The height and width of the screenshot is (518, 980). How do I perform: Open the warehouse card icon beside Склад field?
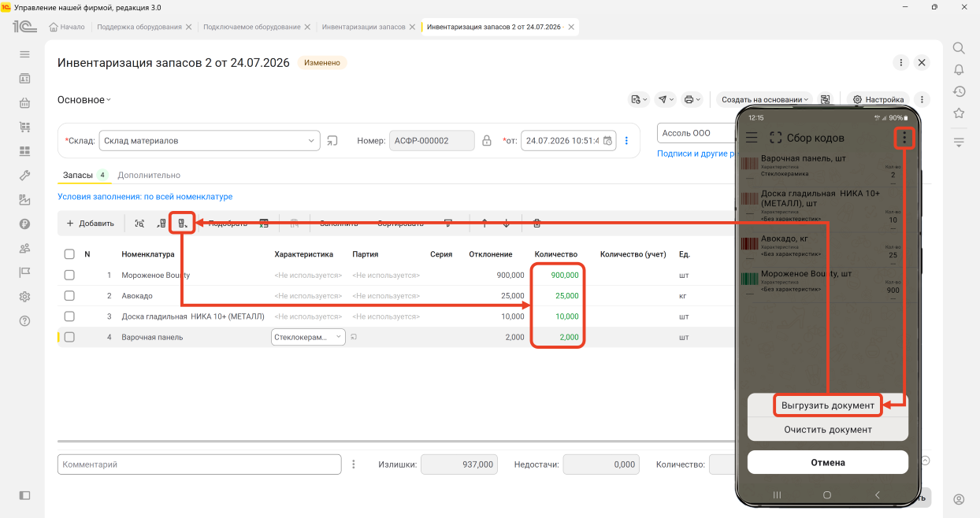(332, 141)
